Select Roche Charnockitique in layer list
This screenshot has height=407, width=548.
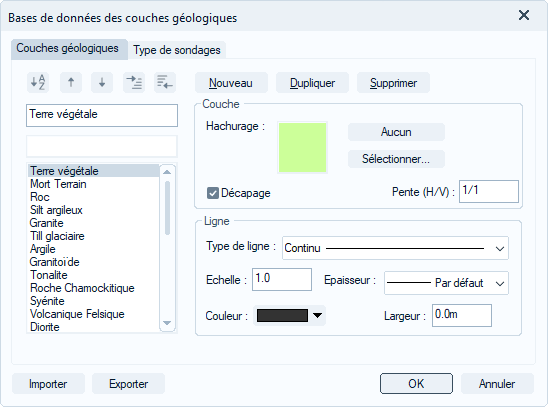pyautogui.click(x=82, y=288)
